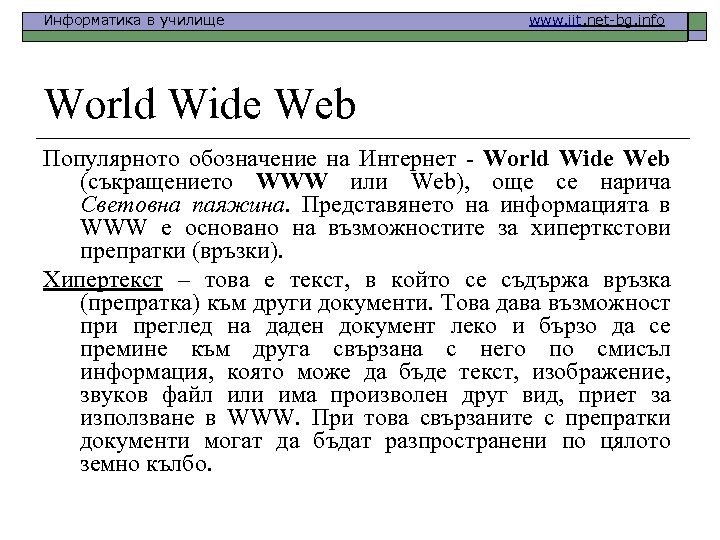Open the www.iit.net-bg.info link
This screenshot has width=720, height=540.
click(x=596, y=21)
